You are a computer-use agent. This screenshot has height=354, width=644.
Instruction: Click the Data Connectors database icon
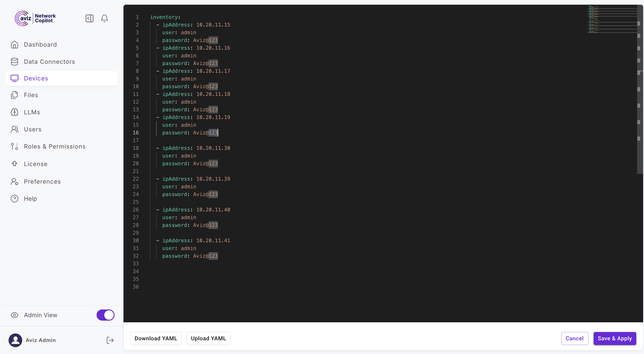pyautogui.click(x=15, y=62)
